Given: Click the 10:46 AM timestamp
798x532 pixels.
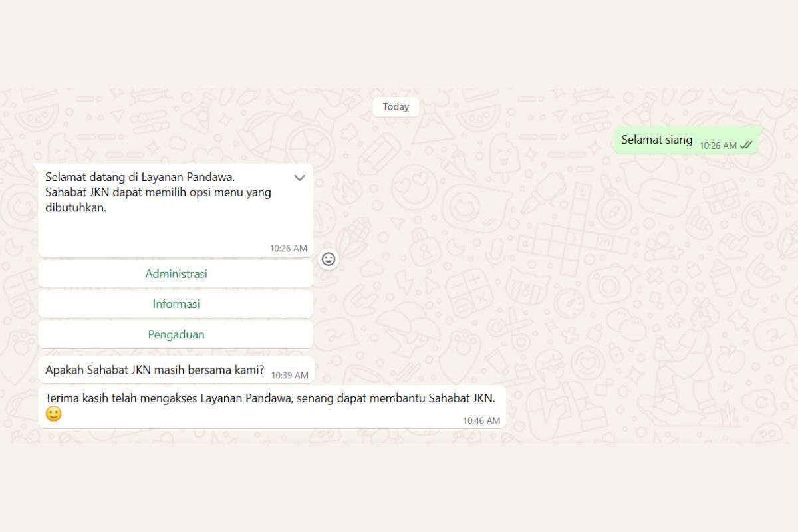Looking at the screenshot, I should [481, 420].
